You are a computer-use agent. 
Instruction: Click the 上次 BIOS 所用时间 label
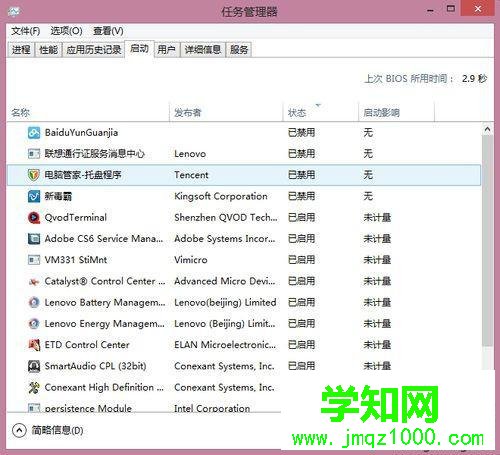click(x=409, y=79)
